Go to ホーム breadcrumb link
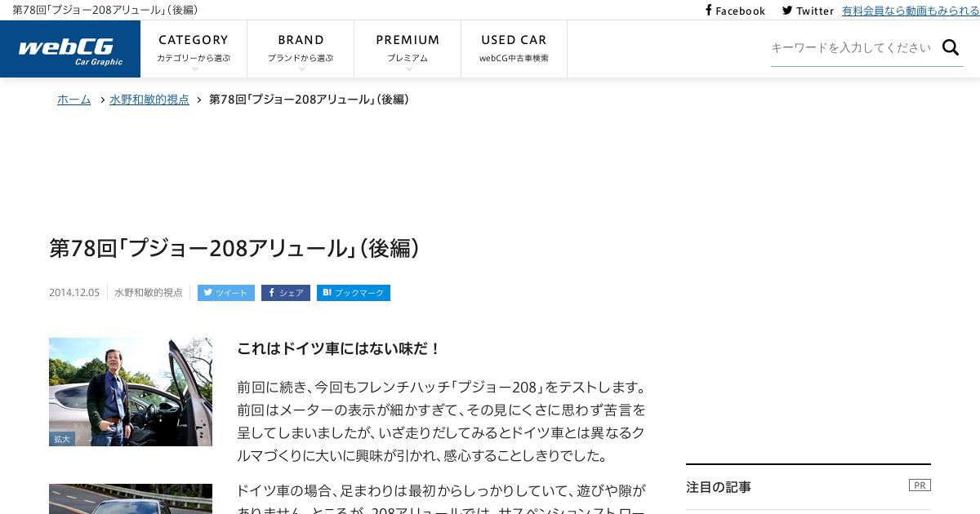This screenshot has width=980, height=514. tap(74, 100)
